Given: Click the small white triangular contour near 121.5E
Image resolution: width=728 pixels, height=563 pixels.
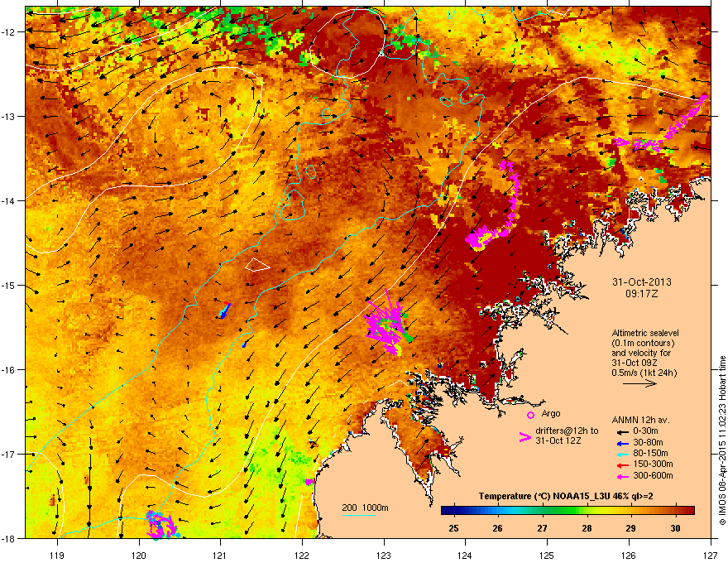Looking at the screenshot, I should click(x=256, y=264).
